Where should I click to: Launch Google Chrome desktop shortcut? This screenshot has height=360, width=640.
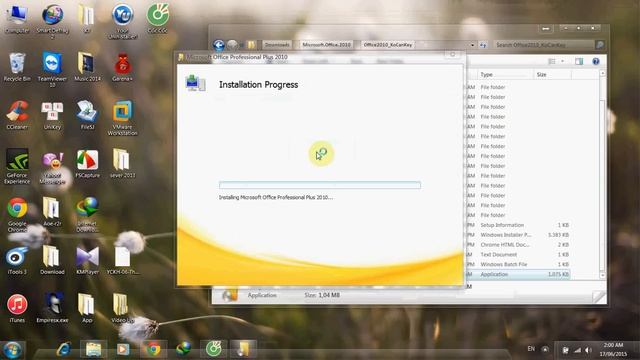click(17, 214)
